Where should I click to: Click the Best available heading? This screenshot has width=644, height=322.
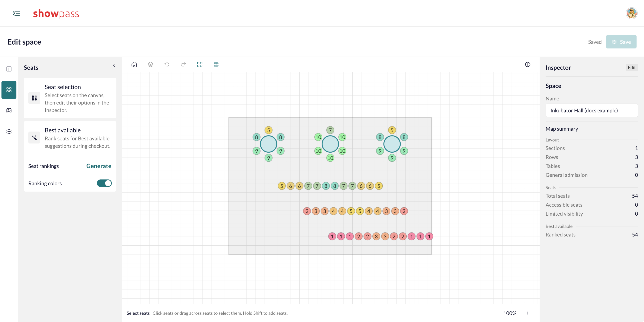pyautogui.click(x=62, y=130)
